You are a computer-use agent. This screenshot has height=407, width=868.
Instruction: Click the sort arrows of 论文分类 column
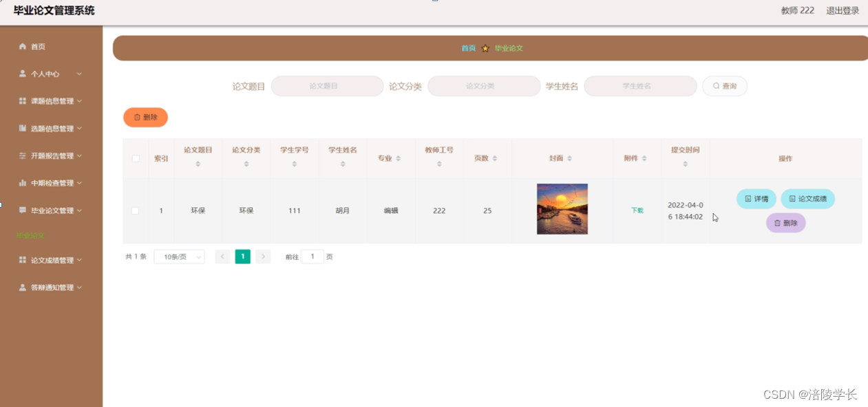click(246, 164)
